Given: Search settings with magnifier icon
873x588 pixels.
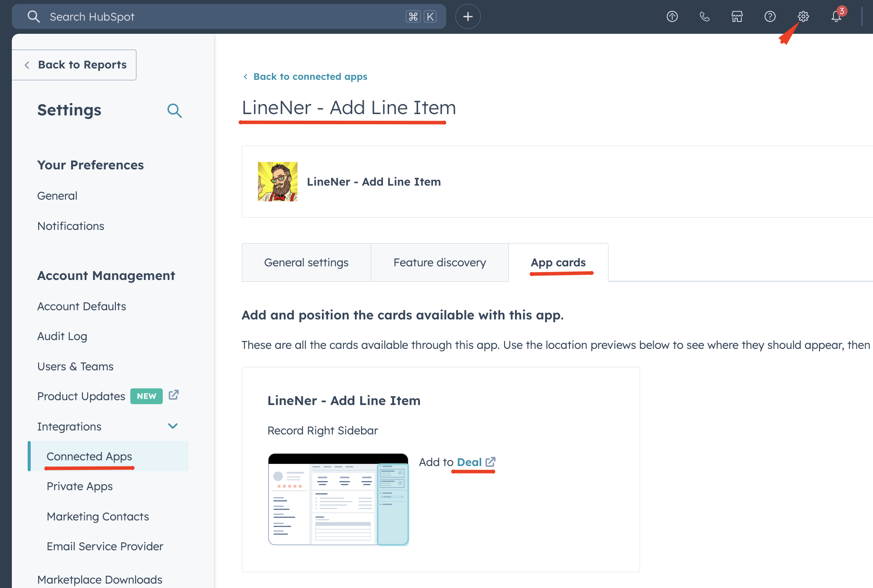Looking at the screenshot, I should click(175, 111).
